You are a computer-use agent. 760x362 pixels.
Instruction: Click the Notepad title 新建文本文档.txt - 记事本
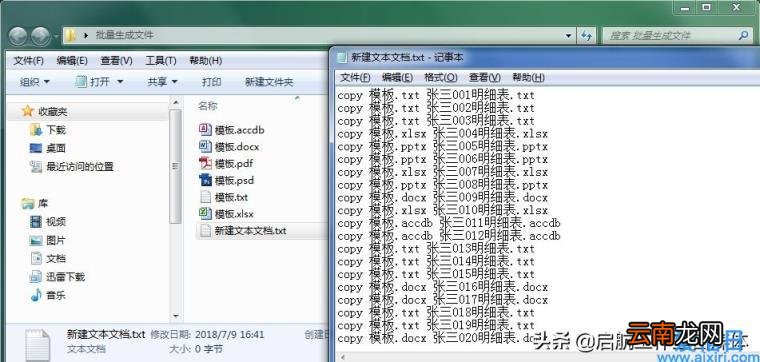click(x=407, y=58)
